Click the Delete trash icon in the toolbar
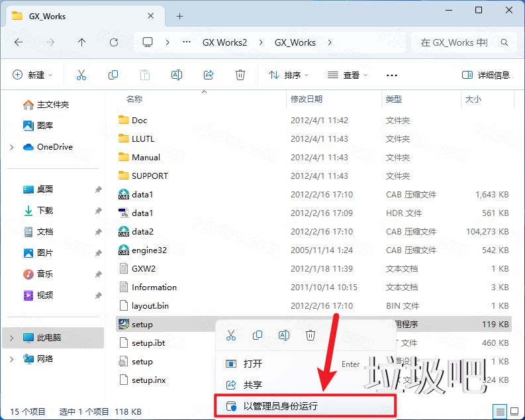The height and width of the screenshot is (420, 525). coord(240,75)
